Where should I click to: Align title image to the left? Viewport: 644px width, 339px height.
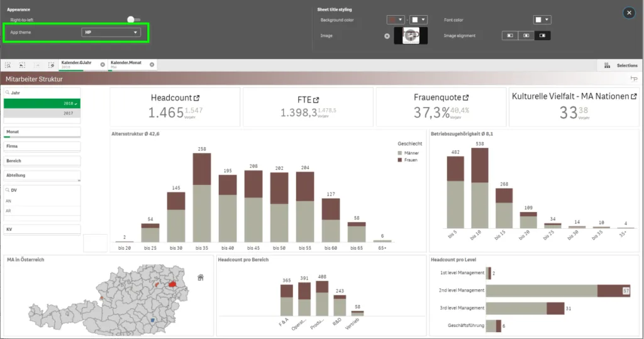tap(509, 36)
